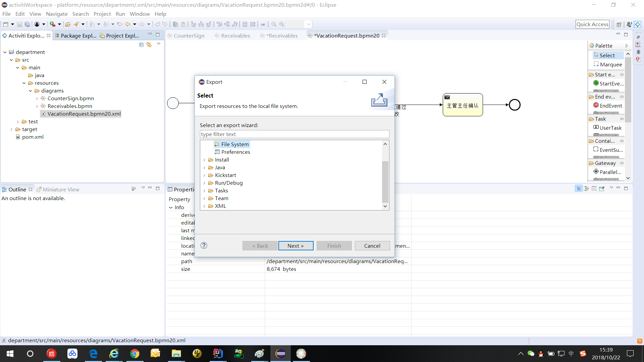This screenshot has width=644, height=362.
Task: Click the Paste toolbar icon
Action: (183, 24)
